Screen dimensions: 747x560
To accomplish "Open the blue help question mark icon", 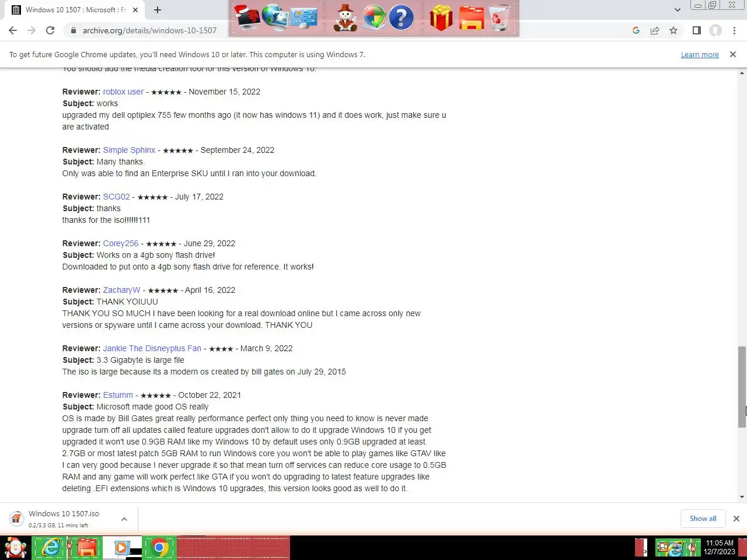I will tap(401, 17).
